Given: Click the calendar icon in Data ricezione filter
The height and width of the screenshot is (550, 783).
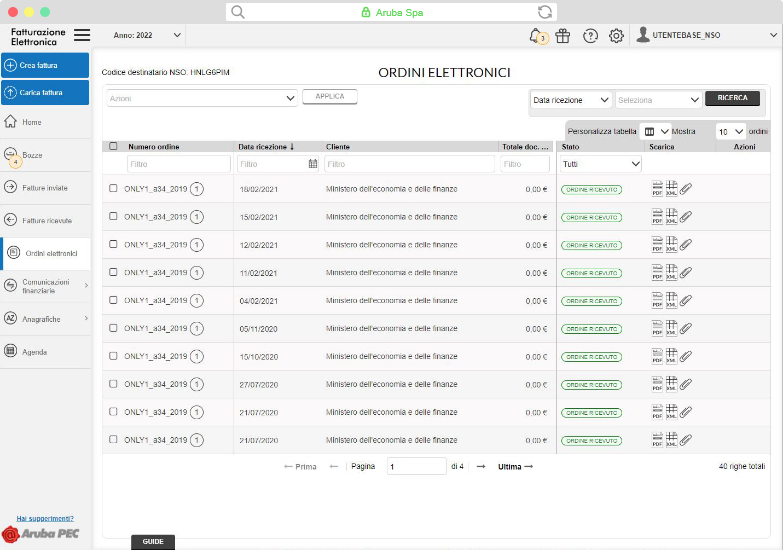Looking at the screenshot, I should tap(313, 164).
